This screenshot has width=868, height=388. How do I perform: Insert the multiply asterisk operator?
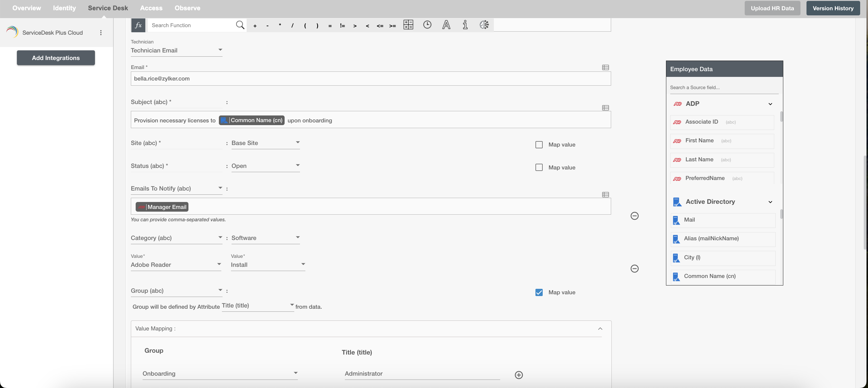coord(280,26)
